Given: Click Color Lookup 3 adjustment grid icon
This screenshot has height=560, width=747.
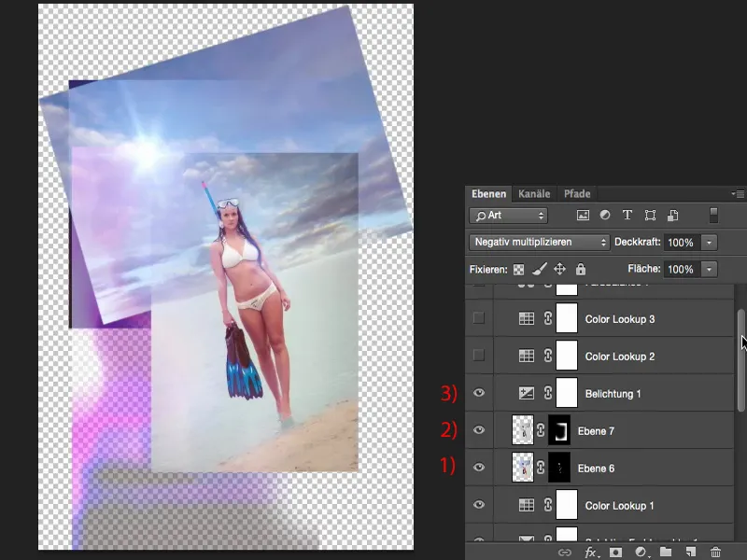Looking at the screenshot, I should 527,318.
